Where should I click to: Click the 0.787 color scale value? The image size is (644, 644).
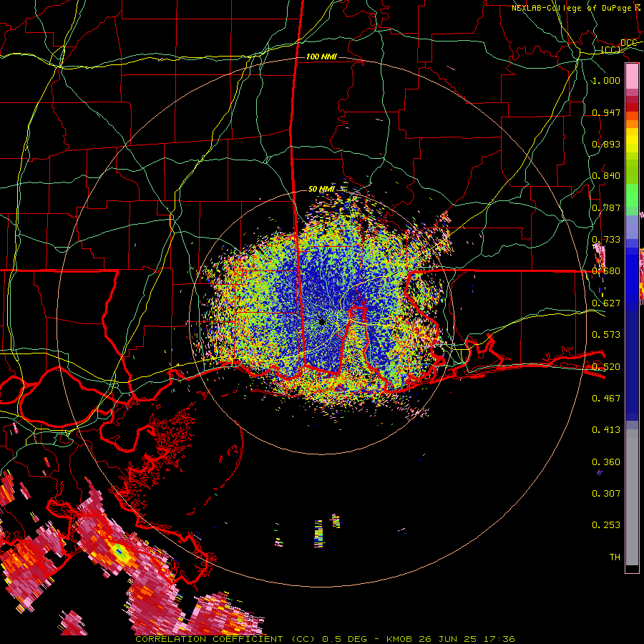pos(606,208)
